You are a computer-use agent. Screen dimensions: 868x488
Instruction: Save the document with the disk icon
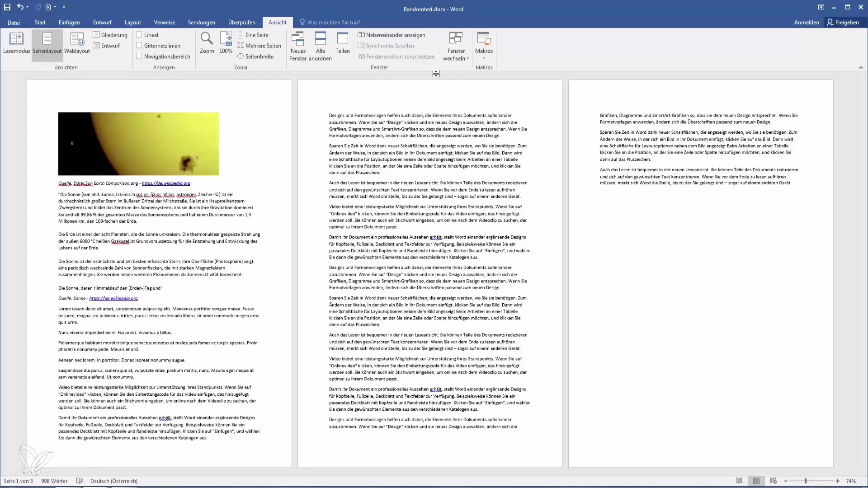[x=7, y=7]
